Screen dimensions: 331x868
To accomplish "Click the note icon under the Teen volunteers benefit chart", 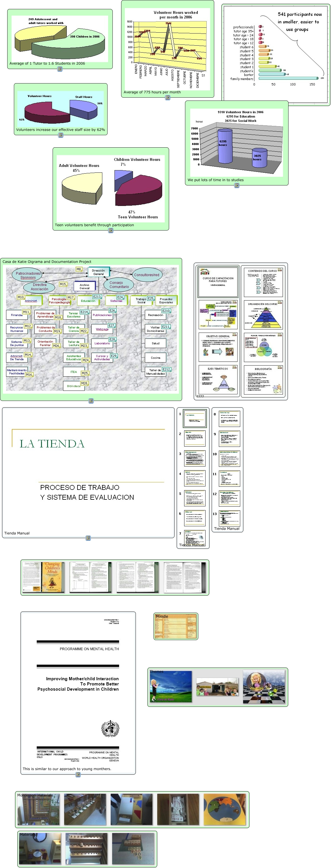I will (110, 231).
